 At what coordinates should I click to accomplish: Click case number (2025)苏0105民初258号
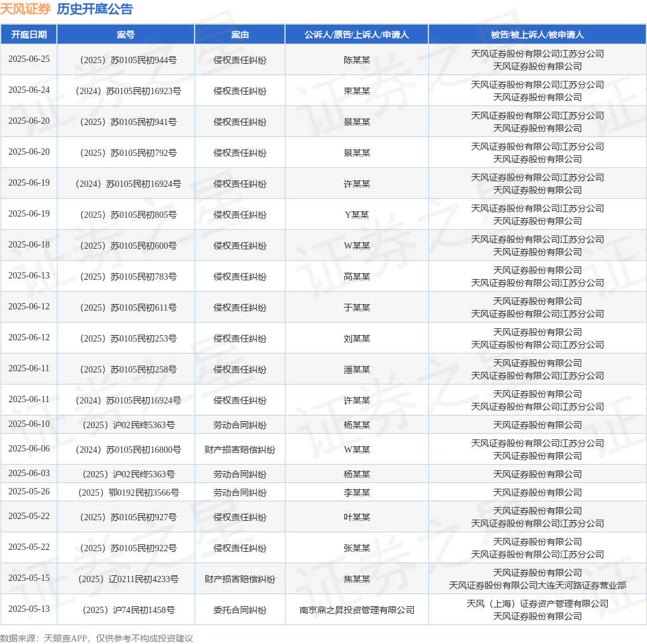(x=126, y=369)
